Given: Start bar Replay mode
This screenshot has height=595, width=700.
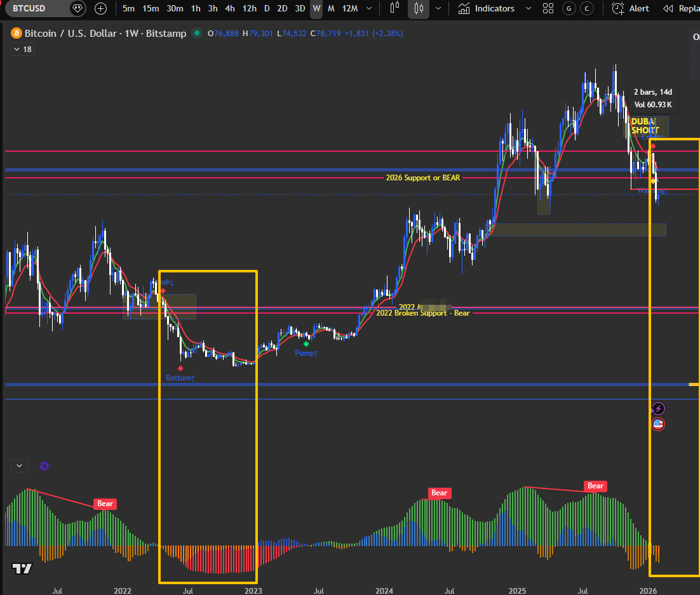Looking at the screenshot, I should [x=681, y=8].
